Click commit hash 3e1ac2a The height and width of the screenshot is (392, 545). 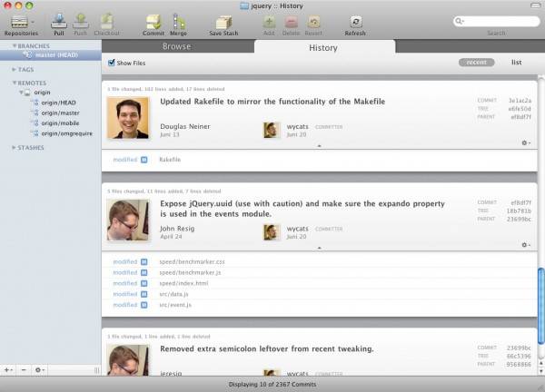(x=520, y=101)
